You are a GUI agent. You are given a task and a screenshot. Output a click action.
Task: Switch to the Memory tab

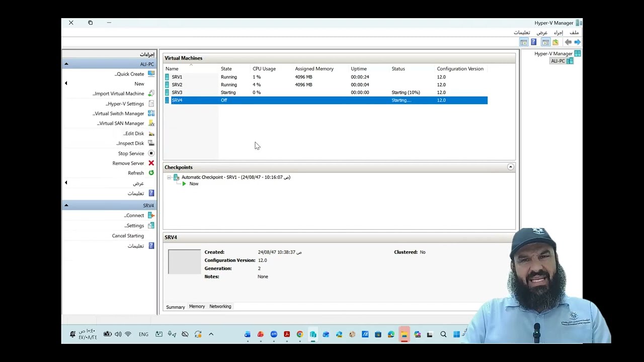pos(197,306)
